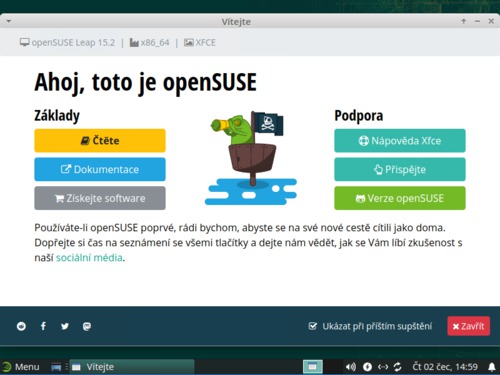Minimize the Vítejte window

(477, 21)
